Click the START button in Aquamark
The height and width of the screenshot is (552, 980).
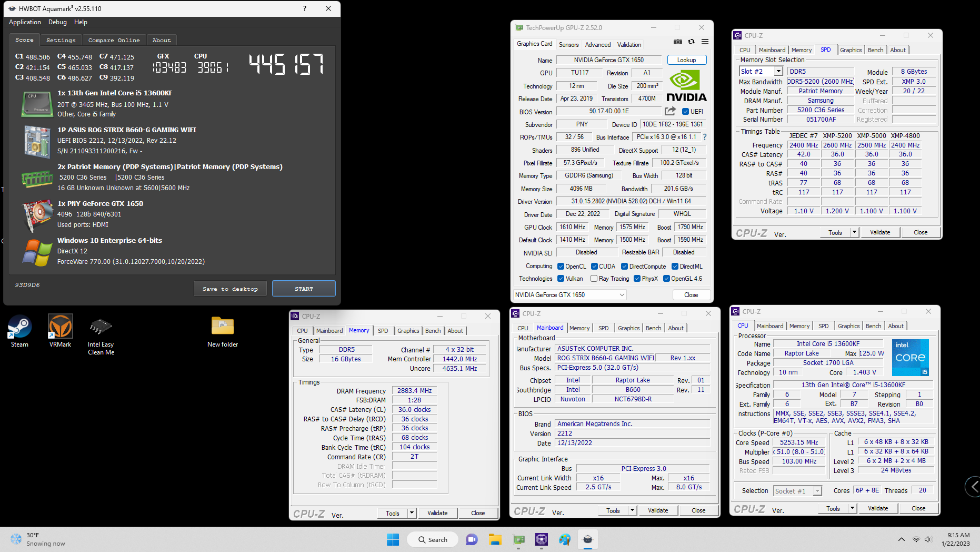[304, 289]
